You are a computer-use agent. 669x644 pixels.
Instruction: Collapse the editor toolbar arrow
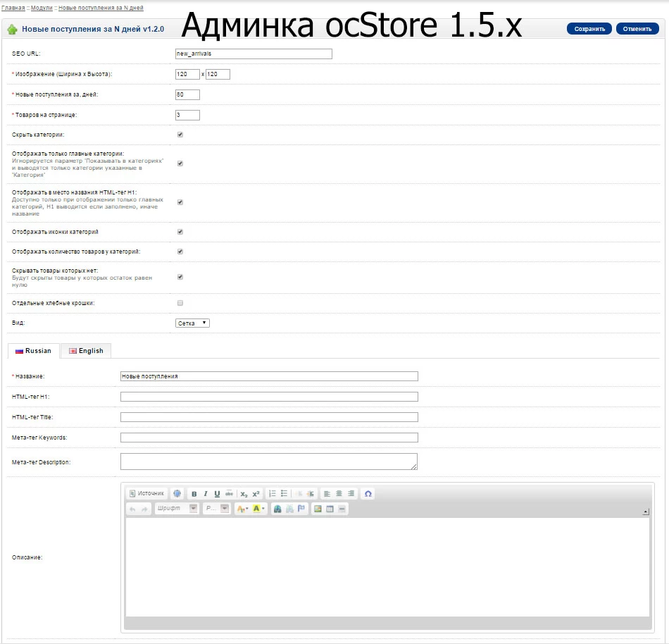646,512
